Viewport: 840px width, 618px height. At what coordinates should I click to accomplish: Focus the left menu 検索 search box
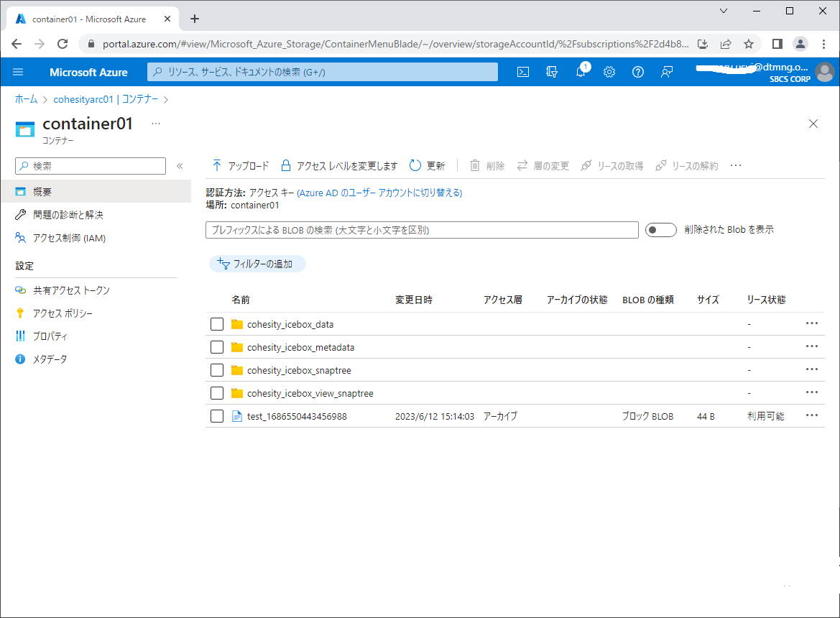pyautogui.click(x=91, y=166)
